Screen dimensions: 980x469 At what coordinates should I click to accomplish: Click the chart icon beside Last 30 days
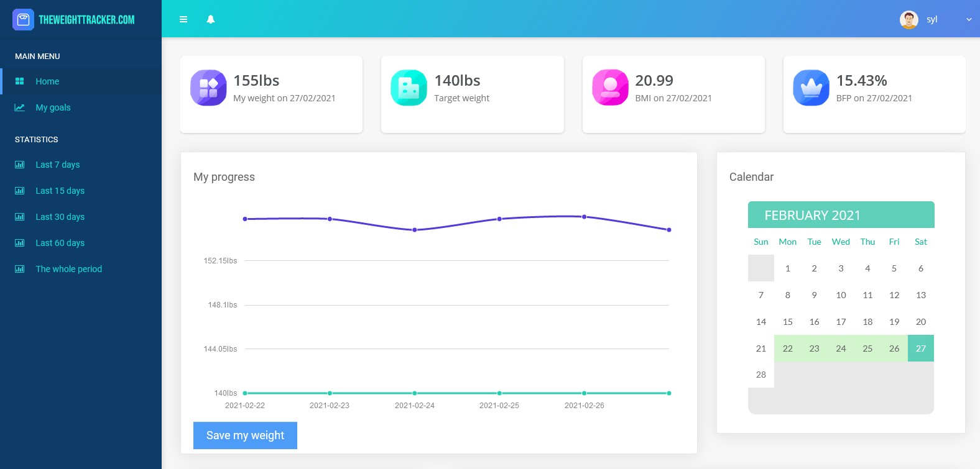pos(20,217)
